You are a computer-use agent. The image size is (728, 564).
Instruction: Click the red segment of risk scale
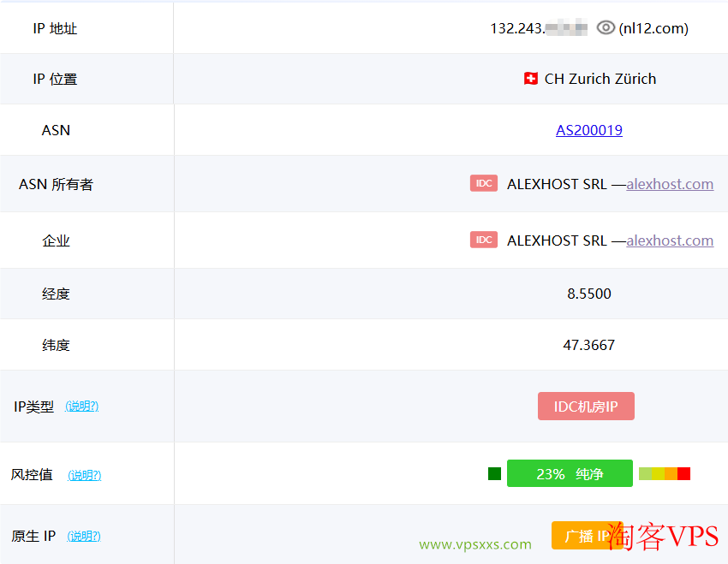(x=683, y=473)
